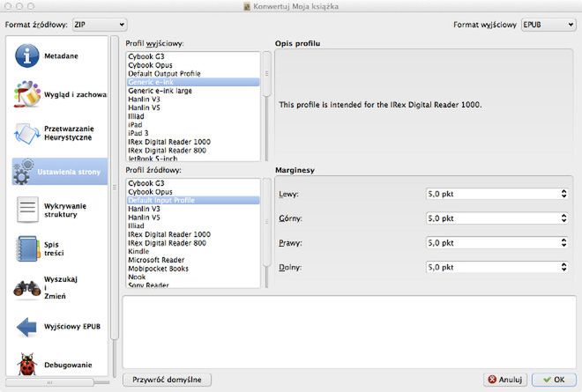Select IRex Digital Reader 800 input profile

[193, 243]
